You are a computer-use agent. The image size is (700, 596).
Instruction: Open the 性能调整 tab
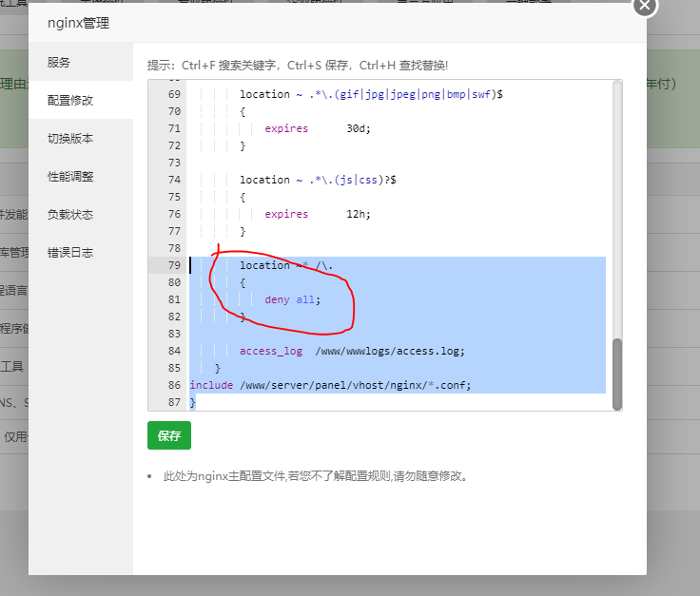[81, 176]
